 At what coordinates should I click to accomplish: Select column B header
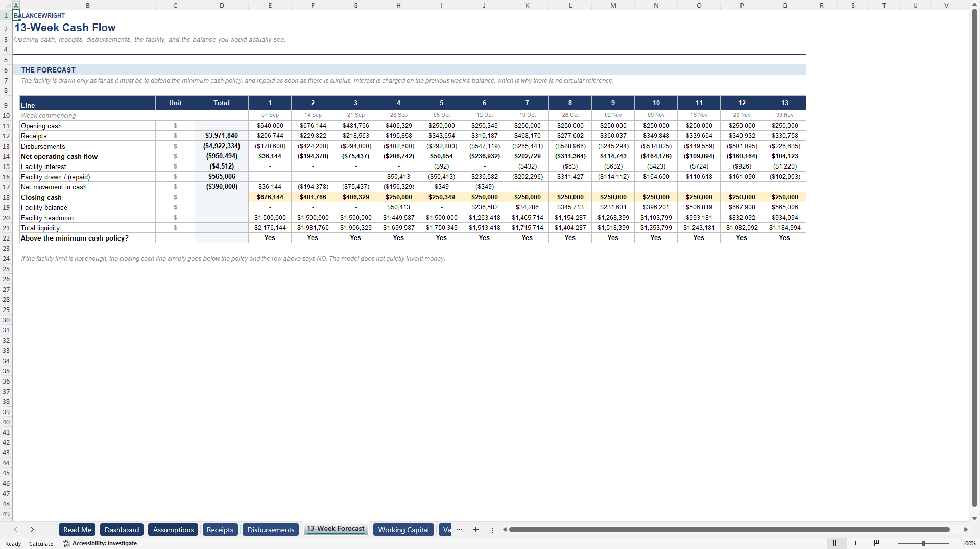[x=88, y=5]
